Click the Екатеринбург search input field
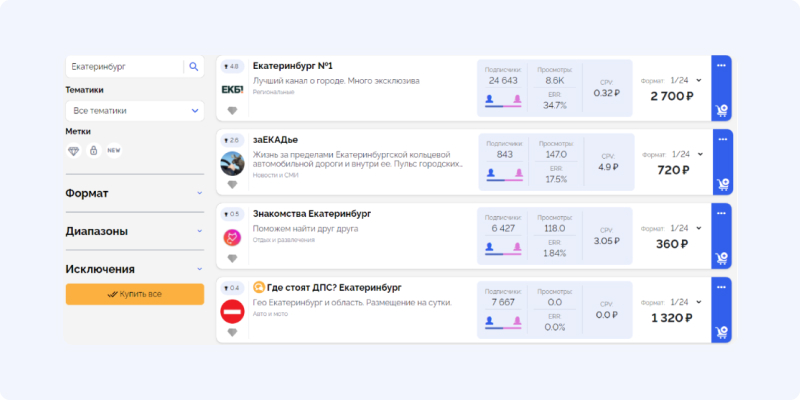This screenshot has width=800, height=400. click(x=122, y=67)
